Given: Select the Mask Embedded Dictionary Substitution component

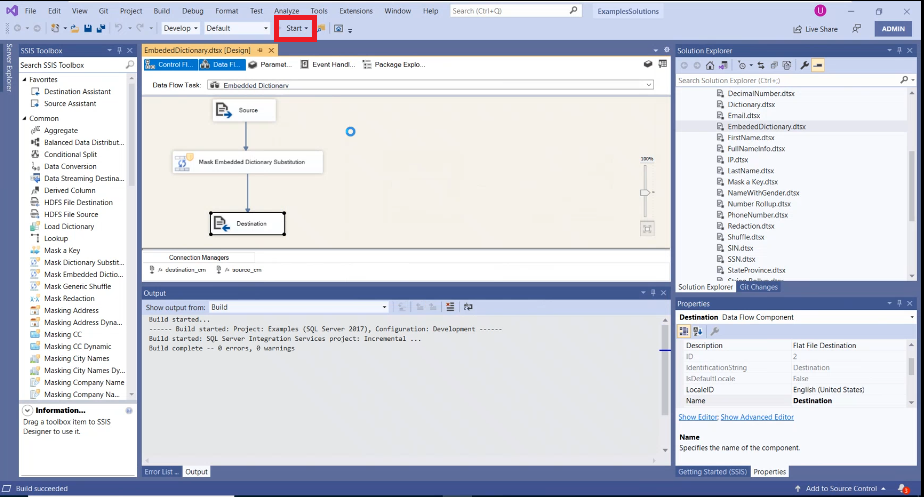Looking at the screenshot, I should click(248, 162).
